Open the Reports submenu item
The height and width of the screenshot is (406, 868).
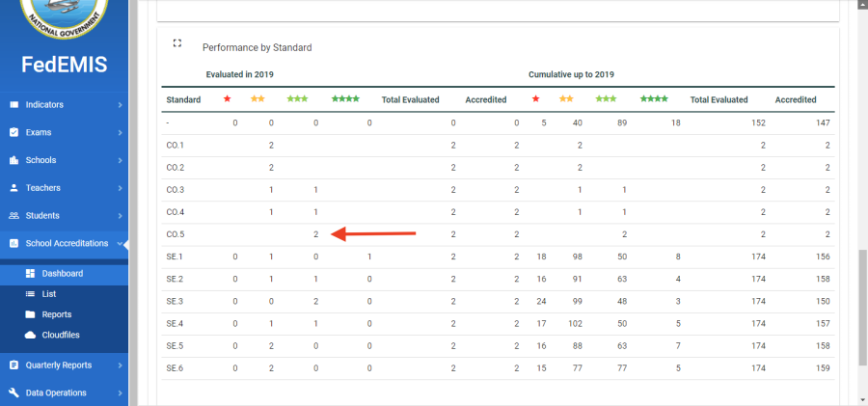[x=56, y=314]
